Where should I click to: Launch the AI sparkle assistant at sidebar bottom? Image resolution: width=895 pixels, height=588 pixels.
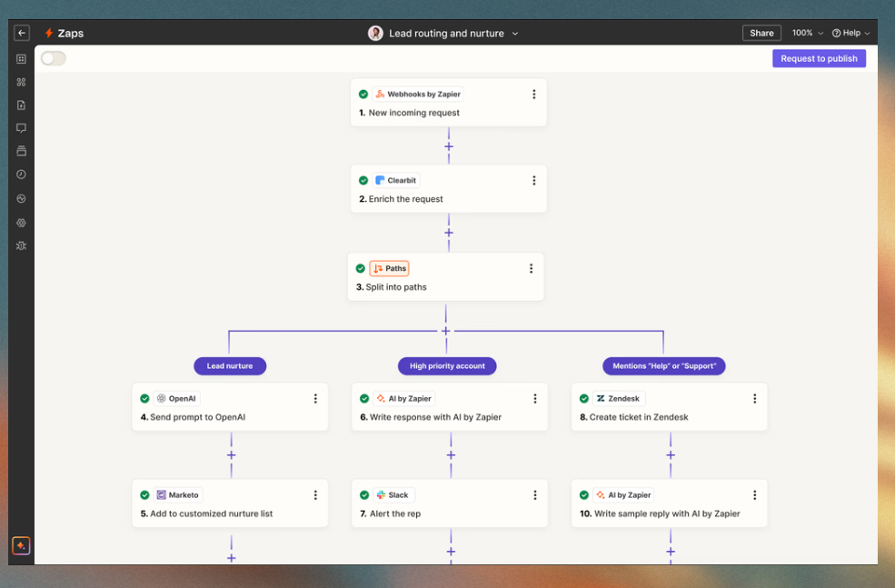pyautogui.click(x=21, y=545)
